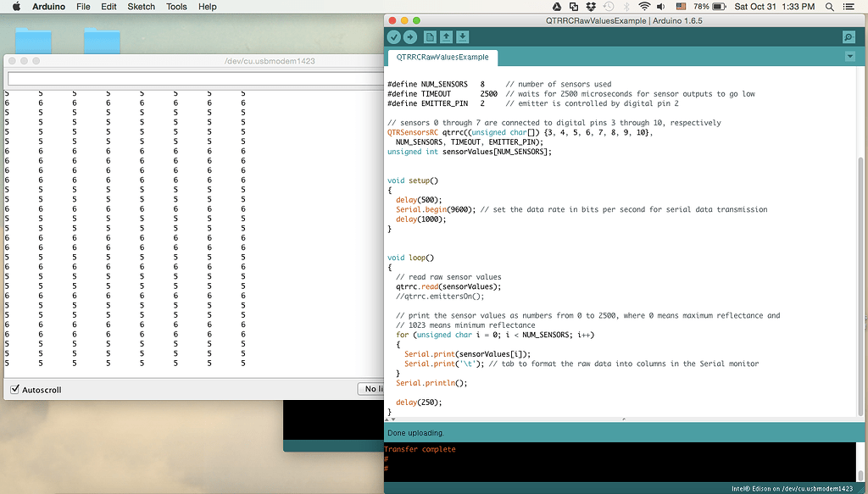Create a new sketch with New icon

point(431,37)
